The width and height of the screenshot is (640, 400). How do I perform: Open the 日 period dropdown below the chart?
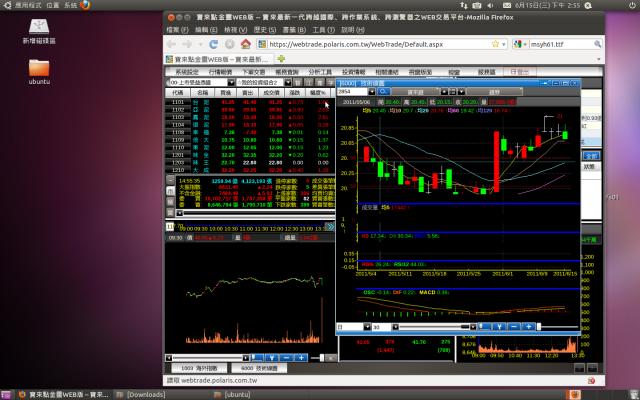click(367, 327)
